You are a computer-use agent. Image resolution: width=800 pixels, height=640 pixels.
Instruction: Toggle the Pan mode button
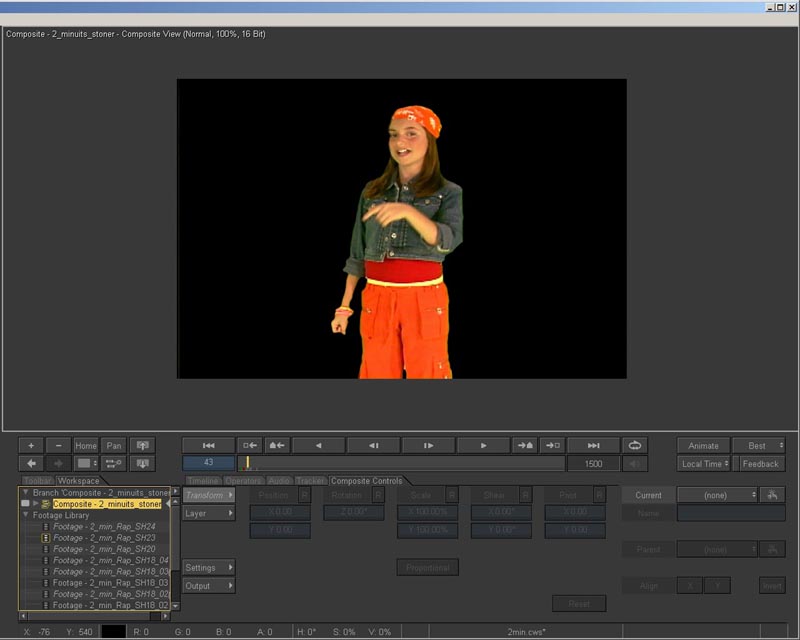[114, 445]
